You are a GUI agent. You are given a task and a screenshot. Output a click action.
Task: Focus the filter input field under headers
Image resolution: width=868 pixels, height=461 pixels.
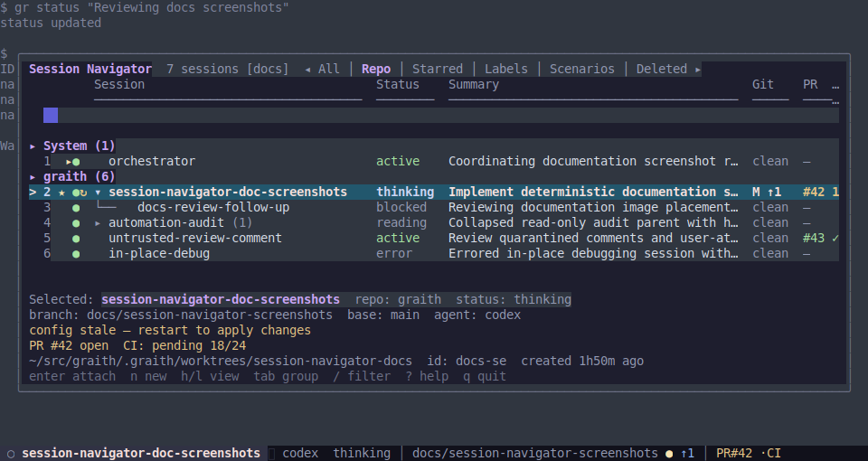441,115
